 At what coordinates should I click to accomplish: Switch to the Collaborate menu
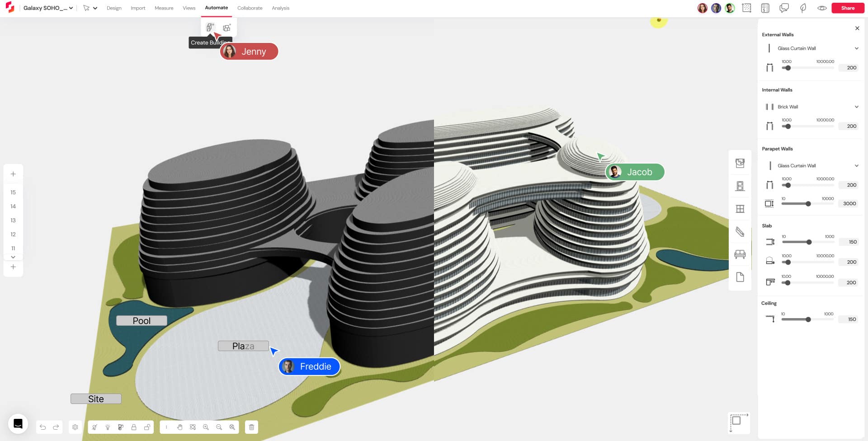click(x=250, y=8)
